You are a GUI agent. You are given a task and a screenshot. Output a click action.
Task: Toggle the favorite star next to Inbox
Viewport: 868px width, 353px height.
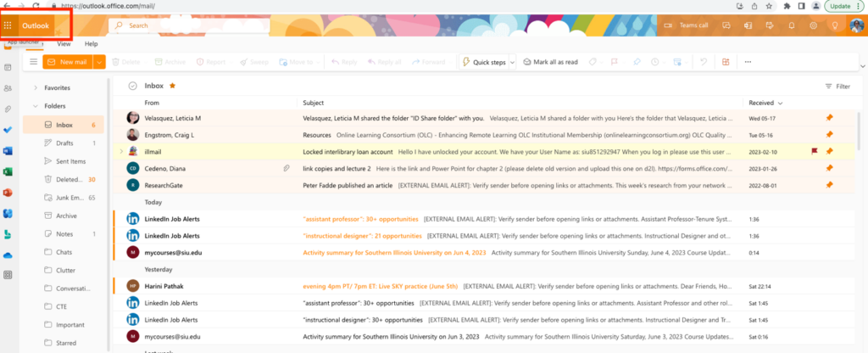pos(173,86)
